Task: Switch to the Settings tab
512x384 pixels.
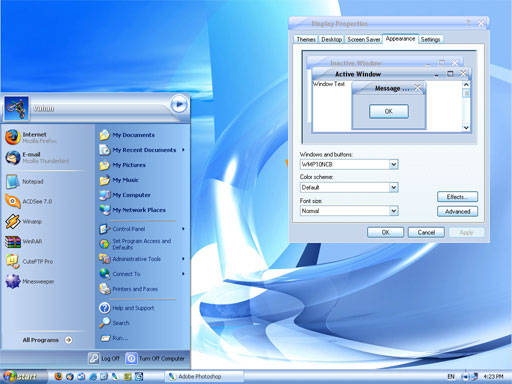Action: tap(430, 39)
